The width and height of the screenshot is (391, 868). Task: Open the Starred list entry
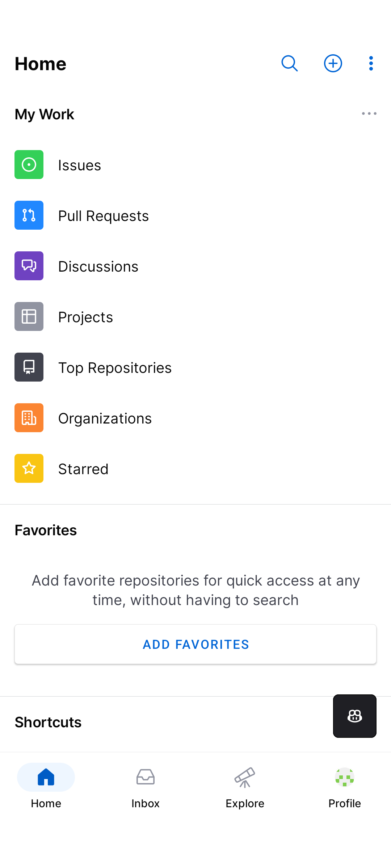83,469
